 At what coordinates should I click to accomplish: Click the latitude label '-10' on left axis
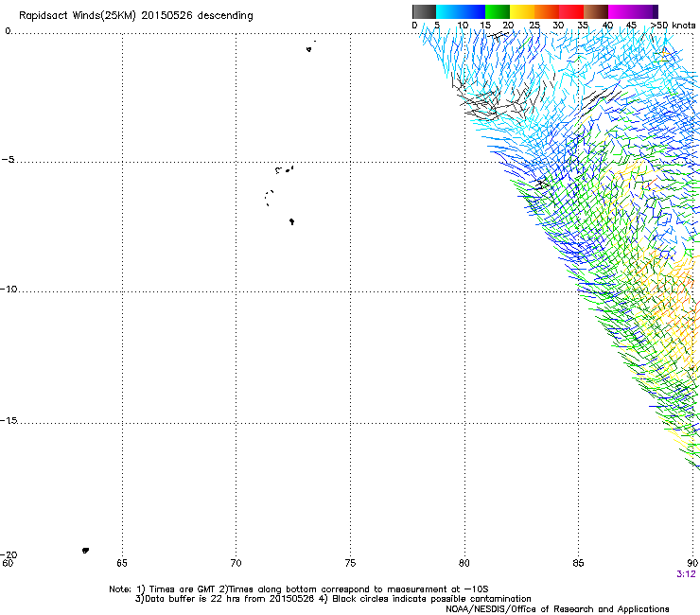(9, 289)
